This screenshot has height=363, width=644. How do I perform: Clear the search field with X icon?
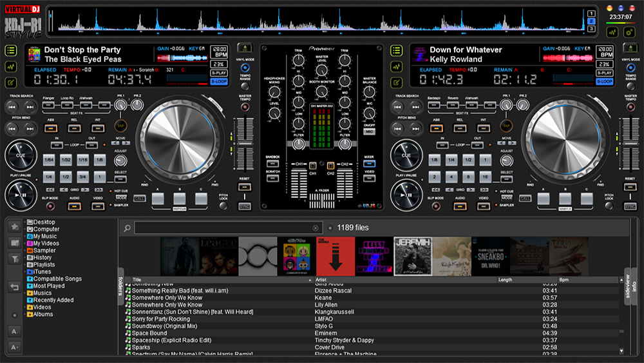coord(316,228)
